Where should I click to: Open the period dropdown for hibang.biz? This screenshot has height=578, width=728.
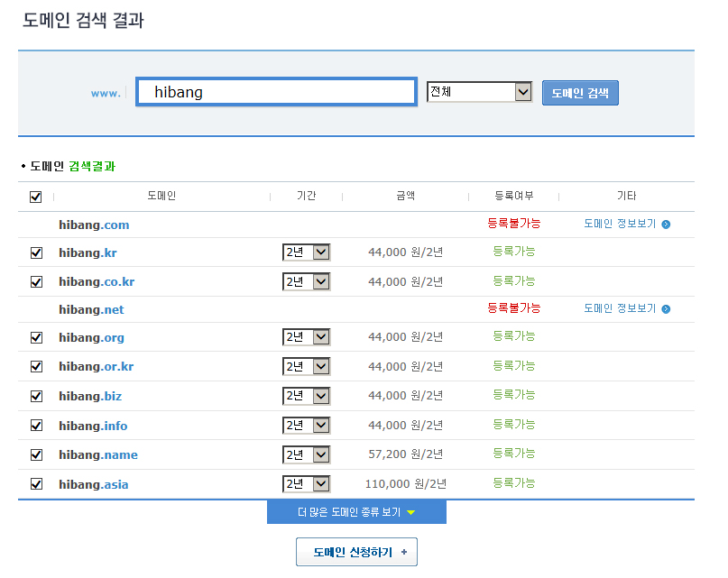306,396
